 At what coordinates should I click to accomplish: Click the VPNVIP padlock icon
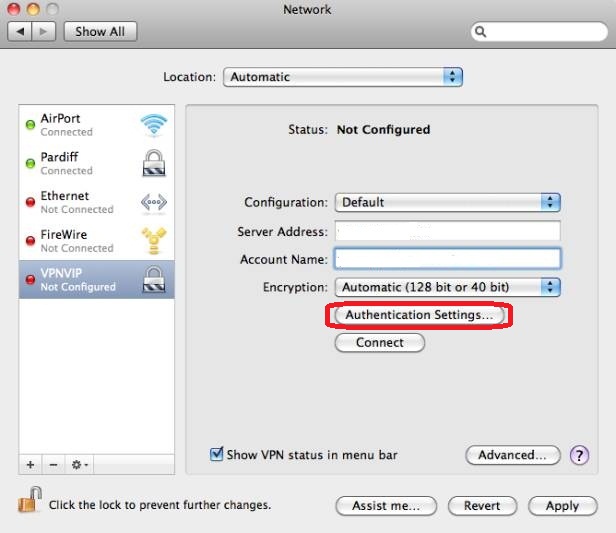153,280
